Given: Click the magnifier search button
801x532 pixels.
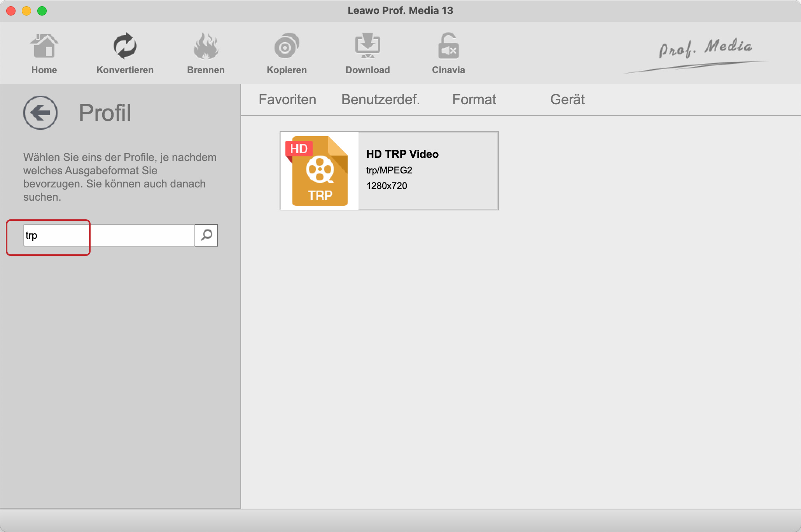Looking at the screenshot, I should coord(206,235).
